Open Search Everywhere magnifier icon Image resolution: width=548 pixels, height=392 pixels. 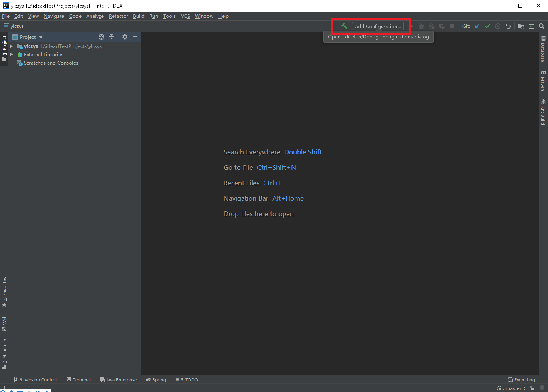pos(542,26)
